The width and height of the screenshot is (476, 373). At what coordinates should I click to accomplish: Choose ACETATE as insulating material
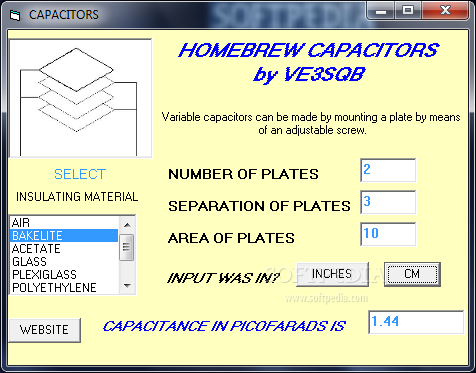click(x=64, y=249)
